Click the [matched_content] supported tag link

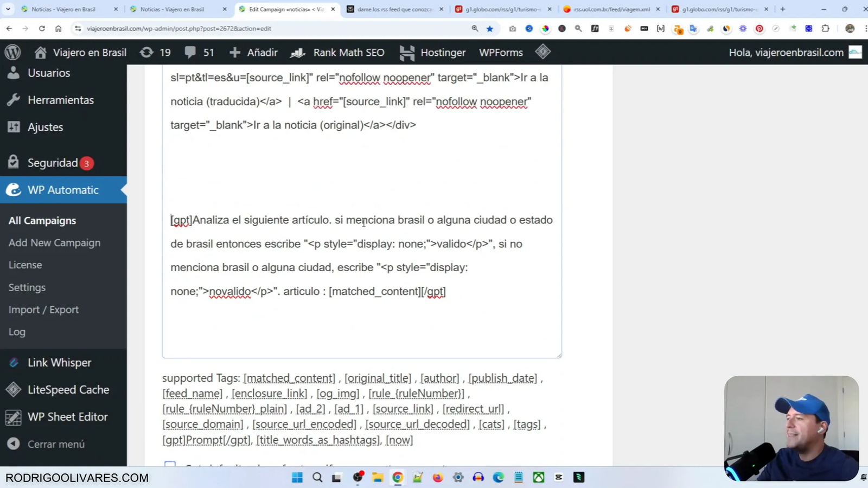pyautogui.click(x=289, y=378)
